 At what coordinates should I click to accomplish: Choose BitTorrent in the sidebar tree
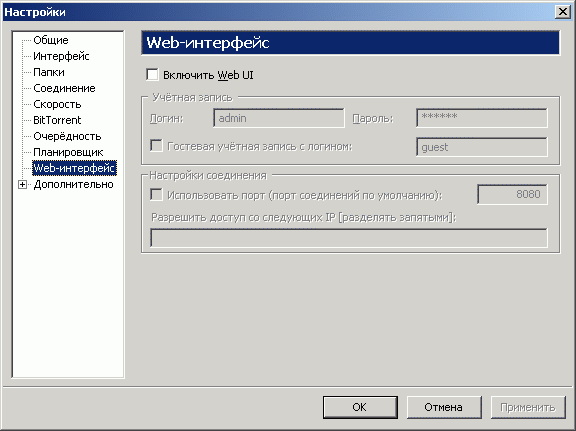(57, 120)
